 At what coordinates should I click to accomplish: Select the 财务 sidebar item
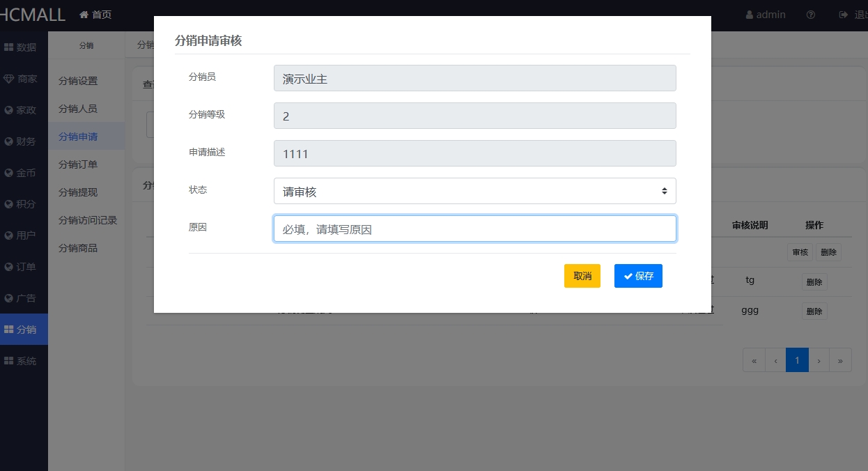[x=20, y=141]
